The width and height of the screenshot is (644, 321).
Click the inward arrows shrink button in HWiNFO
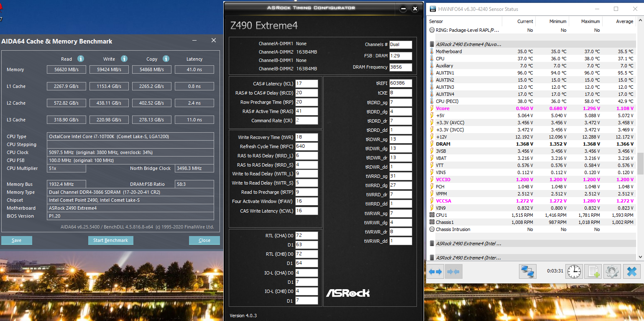click(453, 272)
